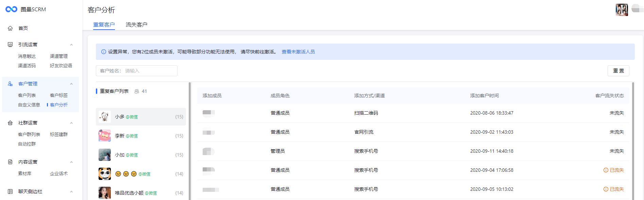
Task: Click the 首页 home icon
Action: click(x=10, y=28)
